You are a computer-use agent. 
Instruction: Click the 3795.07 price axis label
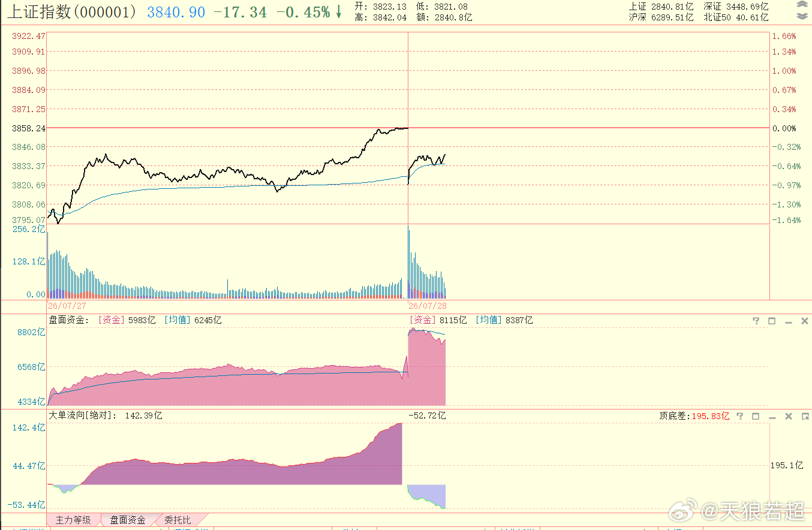click(x=28, y=220)
